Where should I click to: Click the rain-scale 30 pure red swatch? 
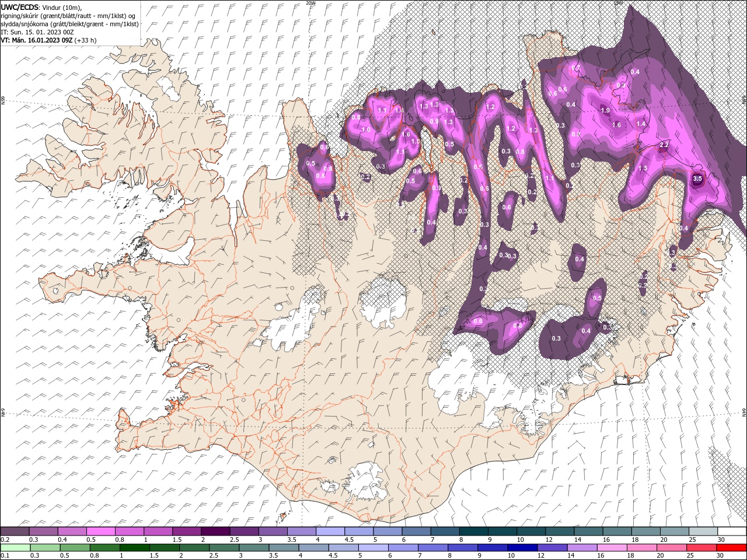coord(731,548)
